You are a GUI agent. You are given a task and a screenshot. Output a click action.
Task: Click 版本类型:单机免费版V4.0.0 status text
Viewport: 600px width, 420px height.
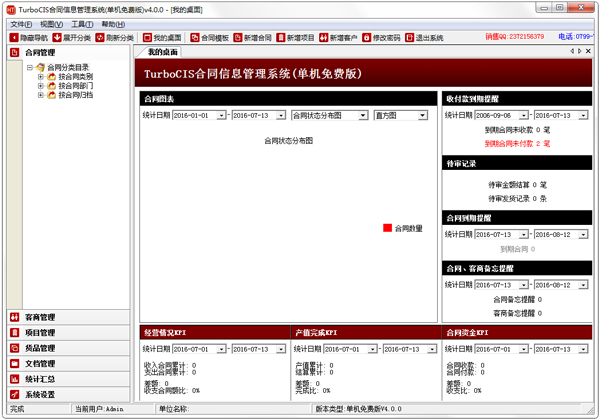(x=359, y=409)
